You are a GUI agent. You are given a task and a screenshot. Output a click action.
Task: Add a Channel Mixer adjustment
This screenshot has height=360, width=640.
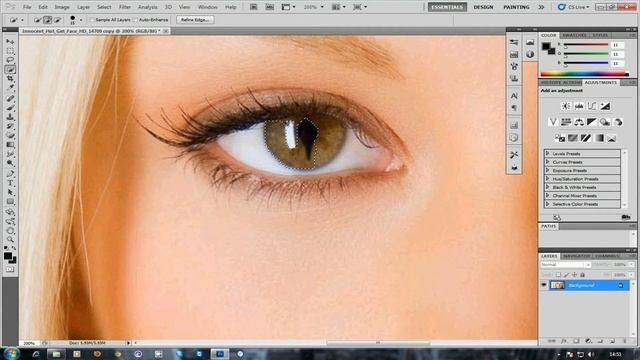[618, 122]
